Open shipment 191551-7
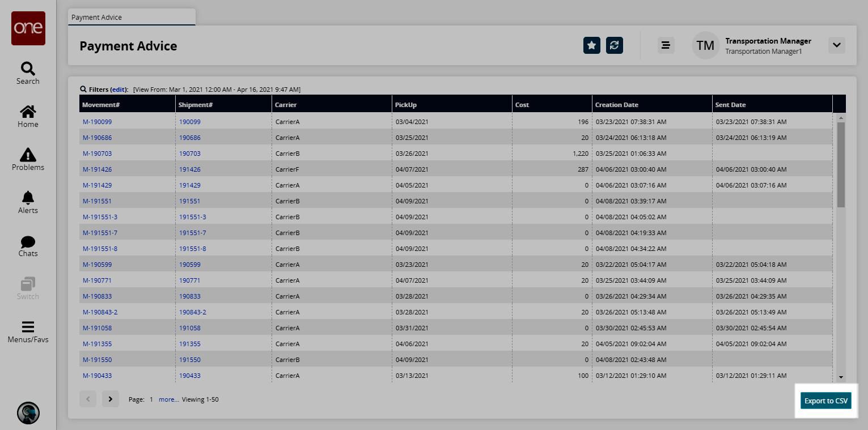This screenshot has height=430, width=868. (x=193, y=233)
